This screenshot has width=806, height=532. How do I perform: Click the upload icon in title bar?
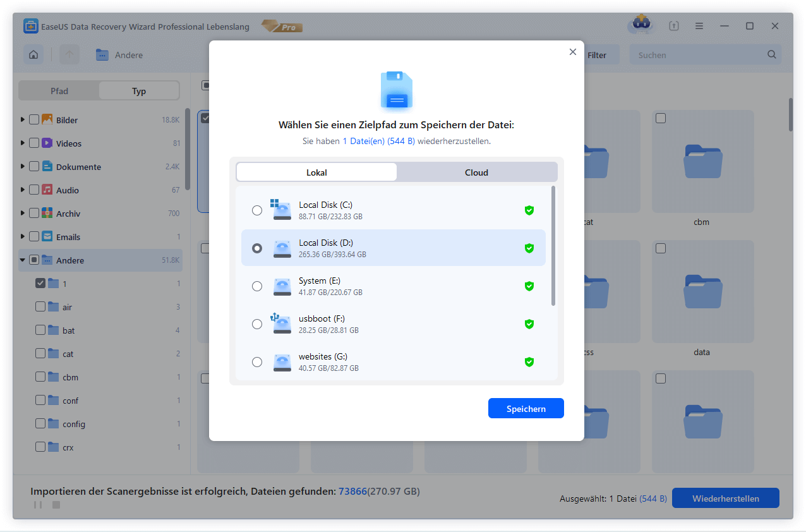coord(674,26)
